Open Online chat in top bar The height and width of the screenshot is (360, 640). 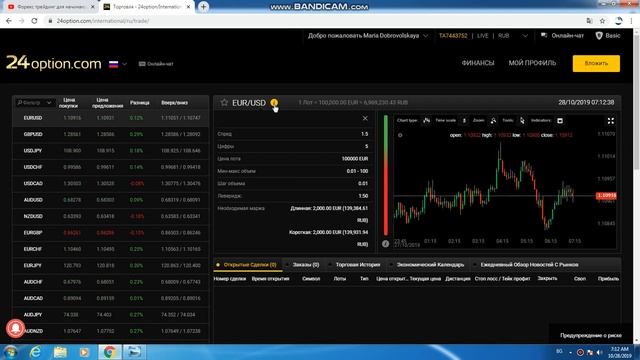click(x=562, y=36)
